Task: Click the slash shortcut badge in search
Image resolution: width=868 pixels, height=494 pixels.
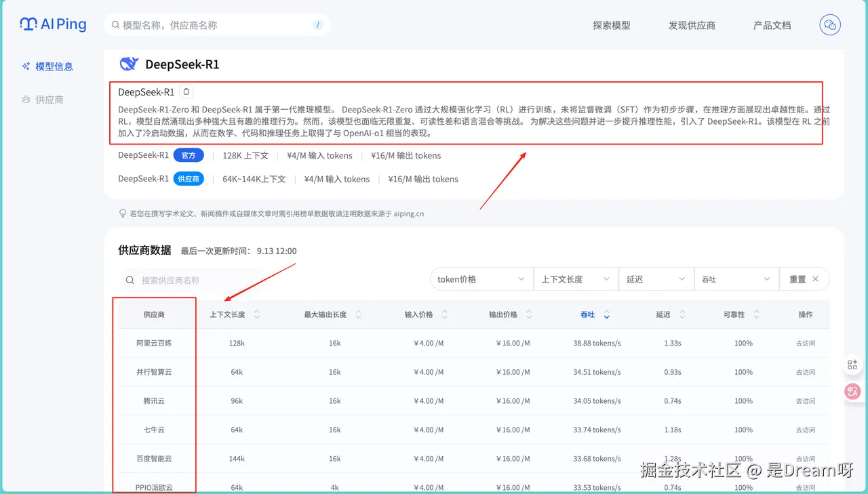Action: coord(318,25)
